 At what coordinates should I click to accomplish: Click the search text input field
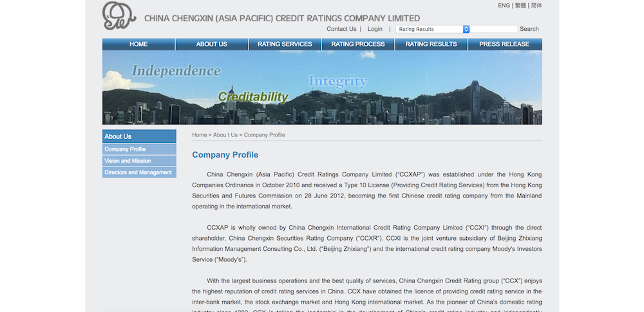[494, 29]
